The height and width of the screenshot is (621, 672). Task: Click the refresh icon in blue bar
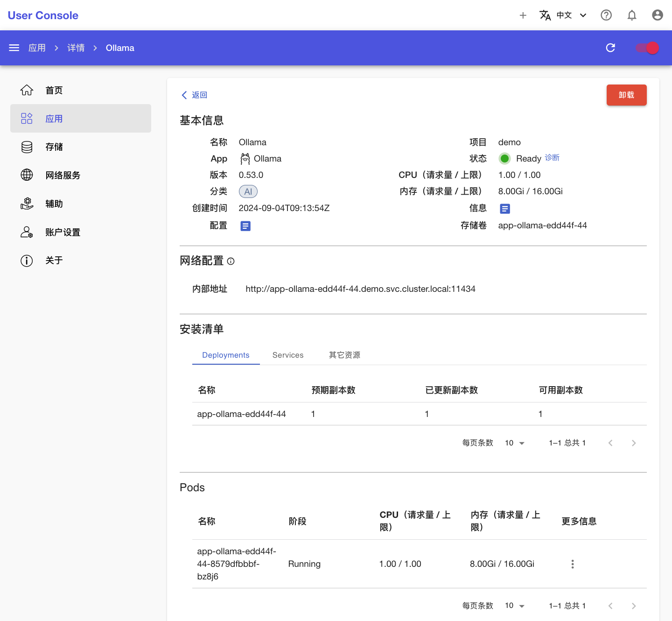(610, 48)
